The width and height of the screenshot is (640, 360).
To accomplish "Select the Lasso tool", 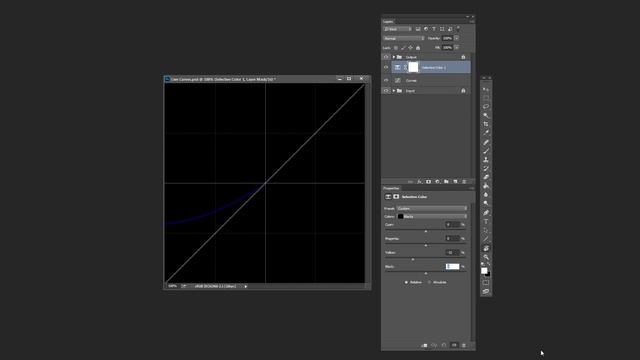I will [x=486, y=107].
